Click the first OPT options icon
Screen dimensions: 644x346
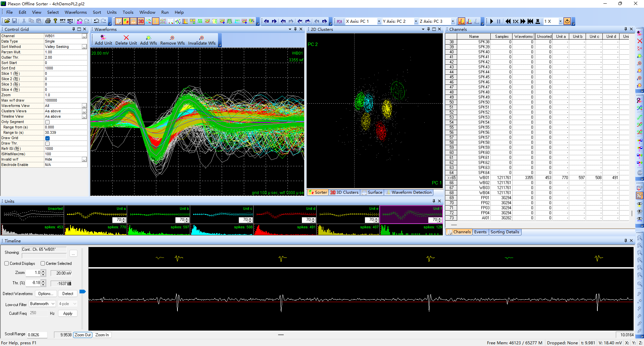63,21
